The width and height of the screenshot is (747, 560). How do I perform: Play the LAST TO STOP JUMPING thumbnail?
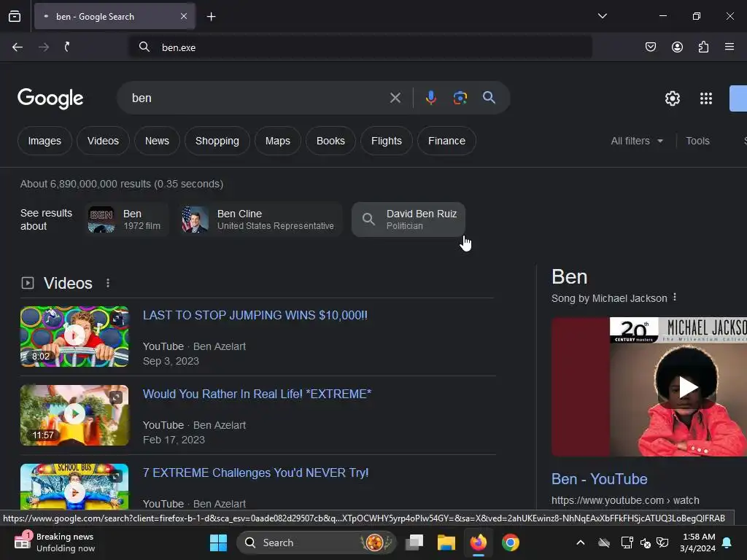[74, 336]
